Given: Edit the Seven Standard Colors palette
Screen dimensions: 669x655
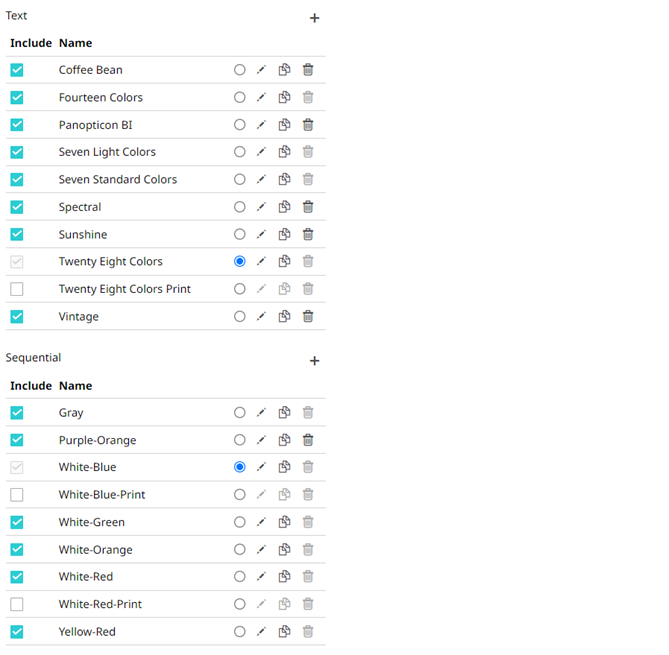Looking at the screenshot, I should 261,179.
